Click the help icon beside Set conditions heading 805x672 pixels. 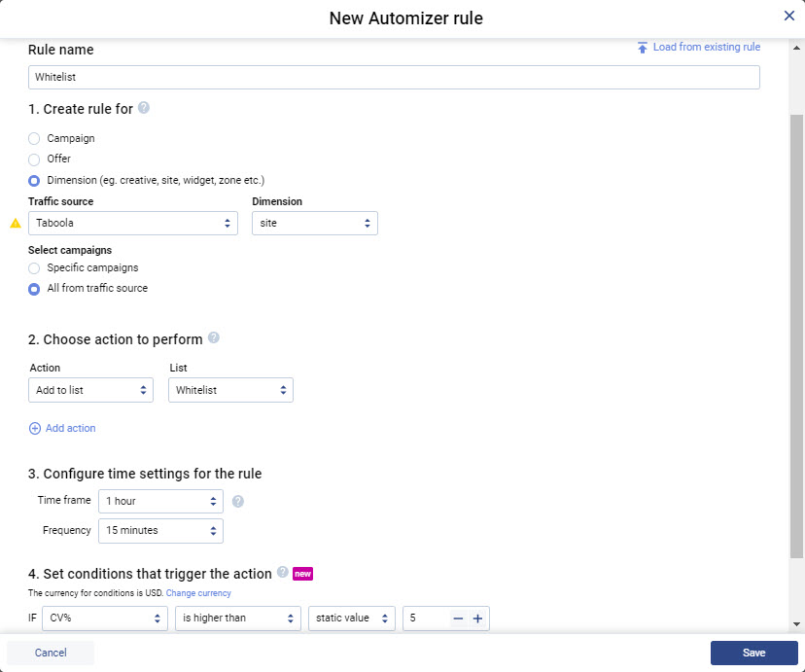283,573
